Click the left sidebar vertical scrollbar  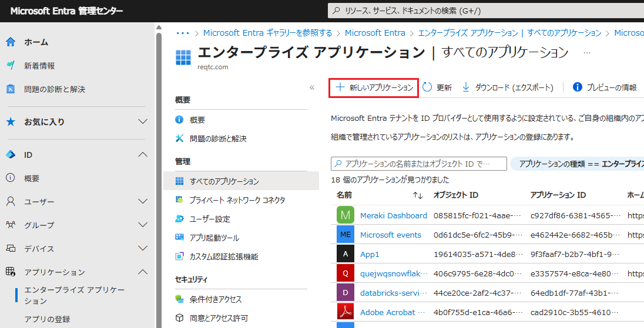[x=159, y=176]
